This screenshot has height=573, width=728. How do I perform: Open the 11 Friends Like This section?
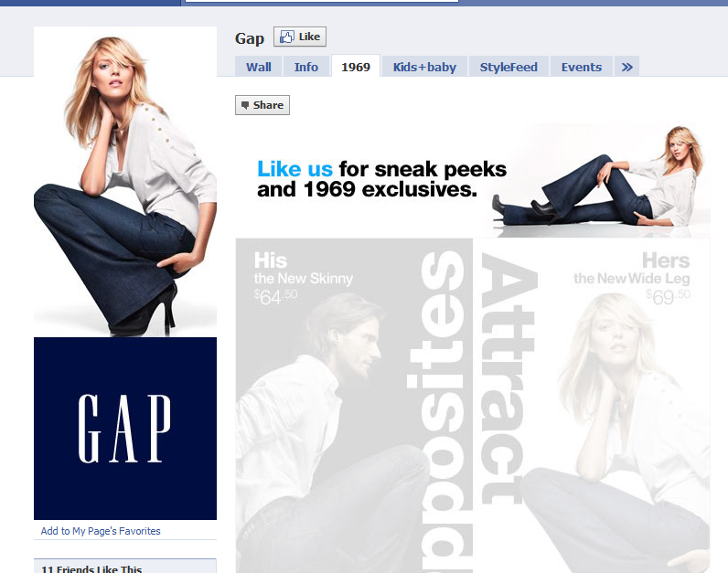(91, 569)
